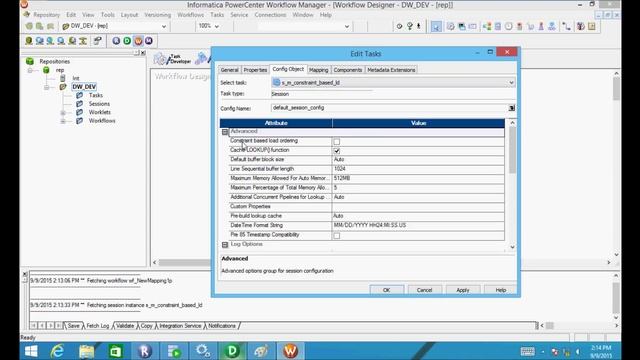
Task: Select the pointer tool in tasks toolbar
Action: 436,27
